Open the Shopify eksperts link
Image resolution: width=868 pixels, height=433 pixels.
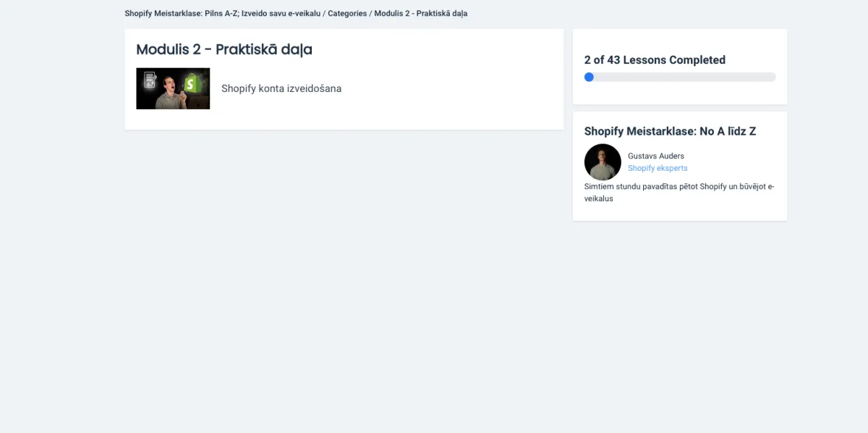(x=658, y=168)
